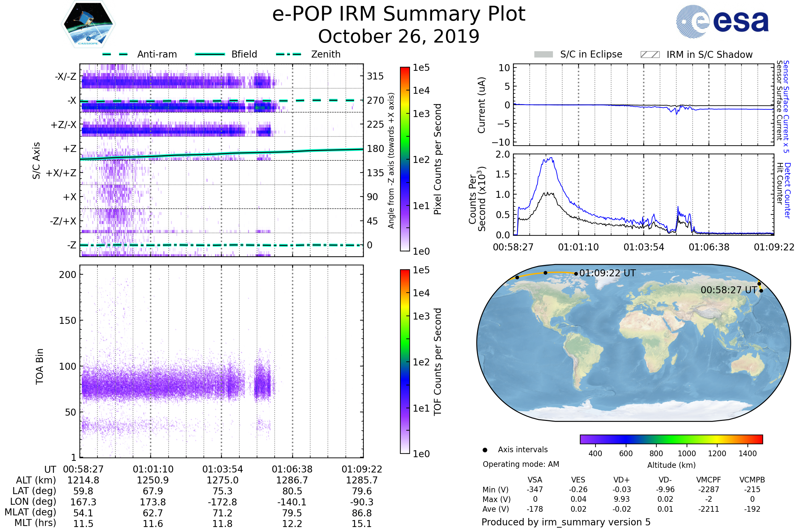Image resolution: width=798 pixels, height=532 pixels.
Task: Click the Sensor Surface Current x 5 label
Action: point(786,106)
